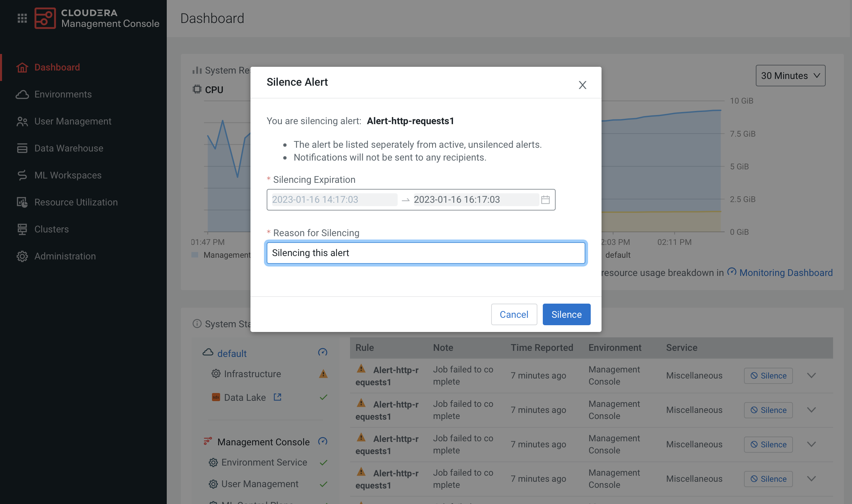Screen dimensions: 852x504
Task: Click the Reason for Silencing field
Action: point(425,253)
